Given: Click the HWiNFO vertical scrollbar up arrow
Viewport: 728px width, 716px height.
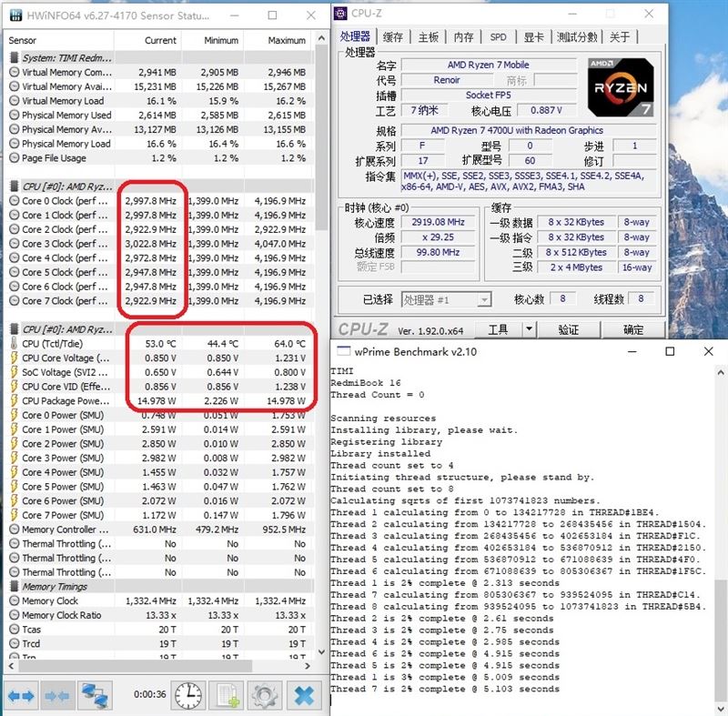Looking at the screenshot, I should pyautogui.click(x=321, y=38).
